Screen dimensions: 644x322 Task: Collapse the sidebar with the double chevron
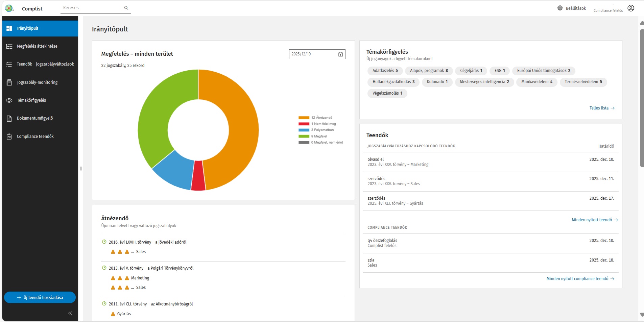click(70, 313)
